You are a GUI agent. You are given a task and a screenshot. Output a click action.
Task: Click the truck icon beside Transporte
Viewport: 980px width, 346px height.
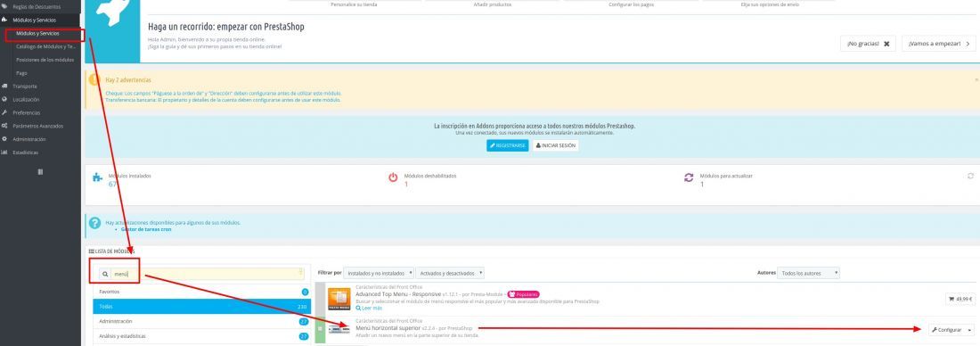point(4,86)
